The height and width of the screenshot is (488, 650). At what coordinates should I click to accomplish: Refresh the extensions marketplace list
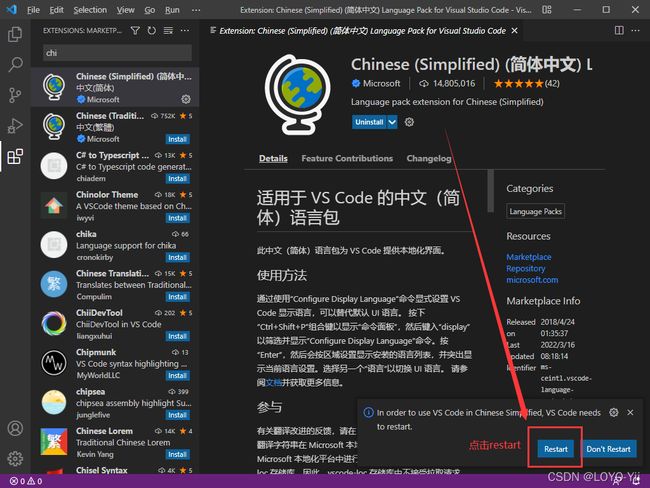click(152, 30)
